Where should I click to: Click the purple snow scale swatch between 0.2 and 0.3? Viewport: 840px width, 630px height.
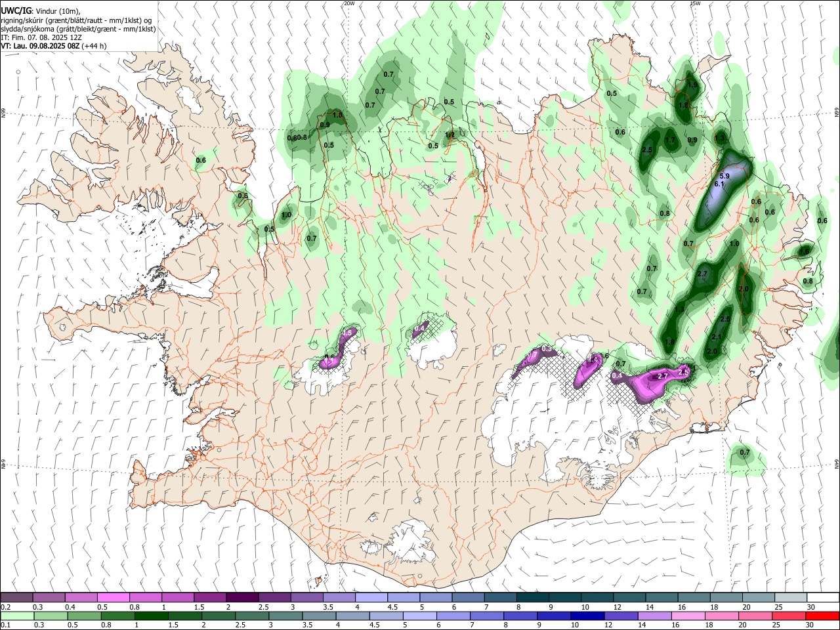pyautogui.click(x=16, y=597)
